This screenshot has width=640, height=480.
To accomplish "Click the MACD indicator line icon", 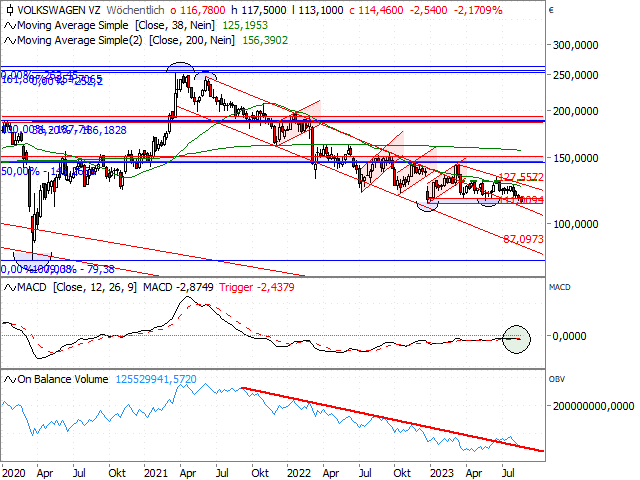I will [x=10, y=288].
